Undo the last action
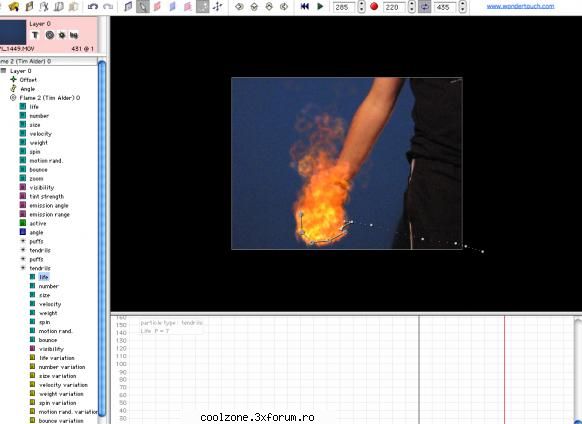Image resolution: width=582 pixels, height=424 pixels. pyautogui.click(x=93, y=6)
